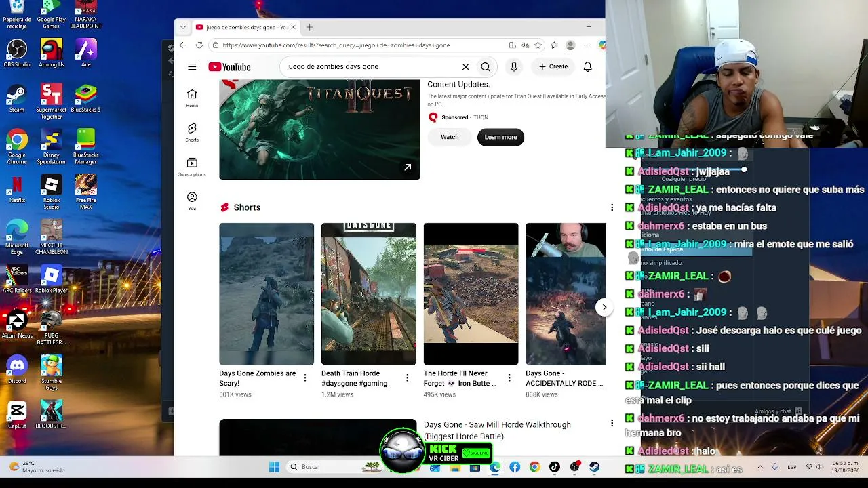The height and width of the screenshot is (488, 868).
Task: Open Days Gone Saw Mill Horde Walkthrough title
Action: [x=497, y=430]
